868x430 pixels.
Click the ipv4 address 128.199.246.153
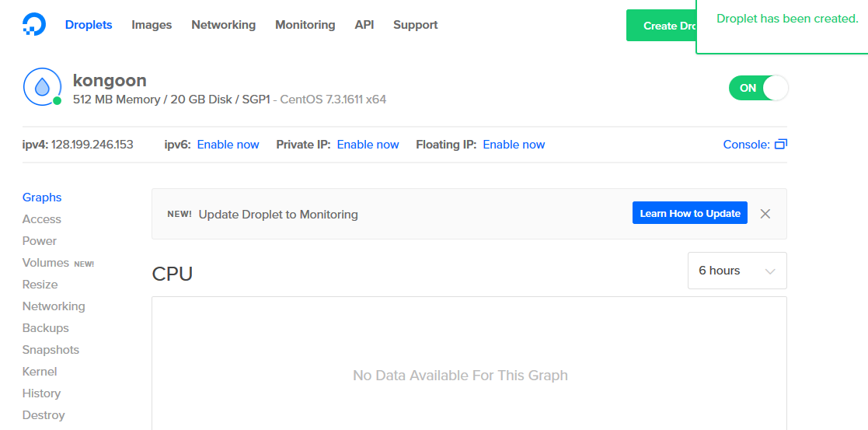click(x=92, y=145)
